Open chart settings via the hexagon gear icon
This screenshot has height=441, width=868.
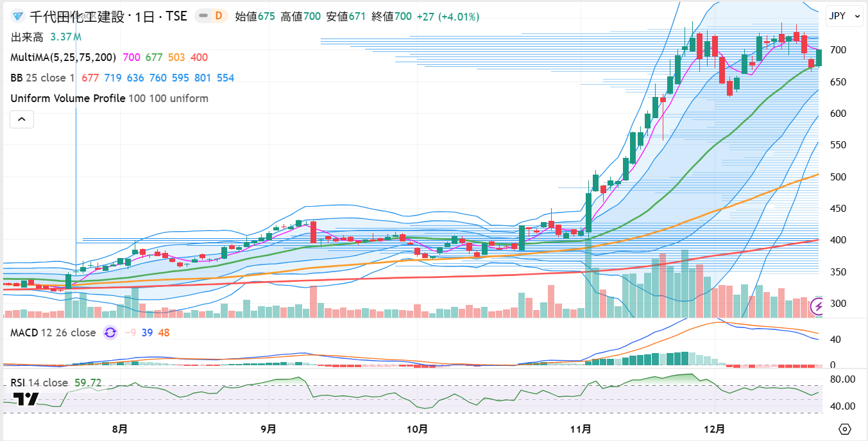844,429
